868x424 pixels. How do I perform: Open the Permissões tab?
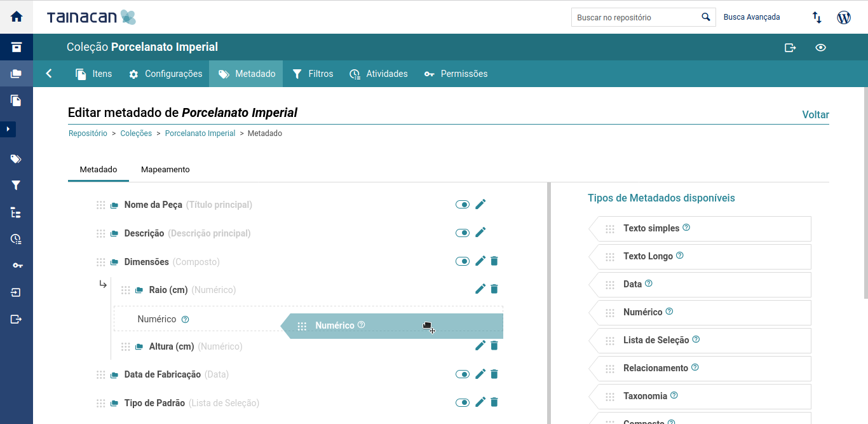pyautogui.click(x=456, y=74)
